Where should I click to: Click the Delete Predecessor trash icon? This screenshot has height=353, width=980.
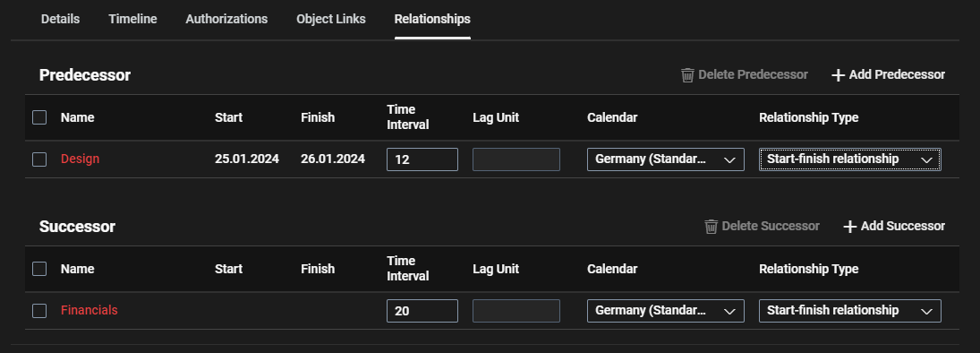click(687, 75)
